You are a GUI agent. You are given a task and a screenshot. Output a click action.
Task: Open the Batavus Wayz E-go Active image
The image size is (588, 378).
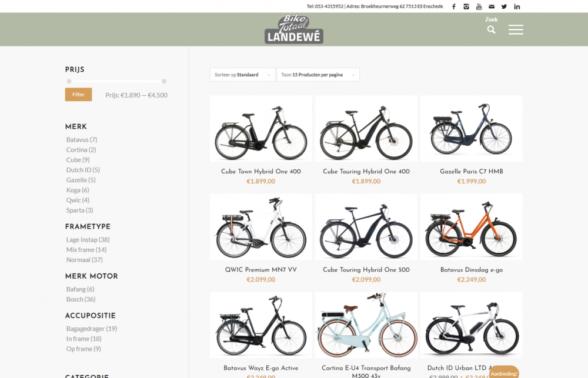pos(261,325)
